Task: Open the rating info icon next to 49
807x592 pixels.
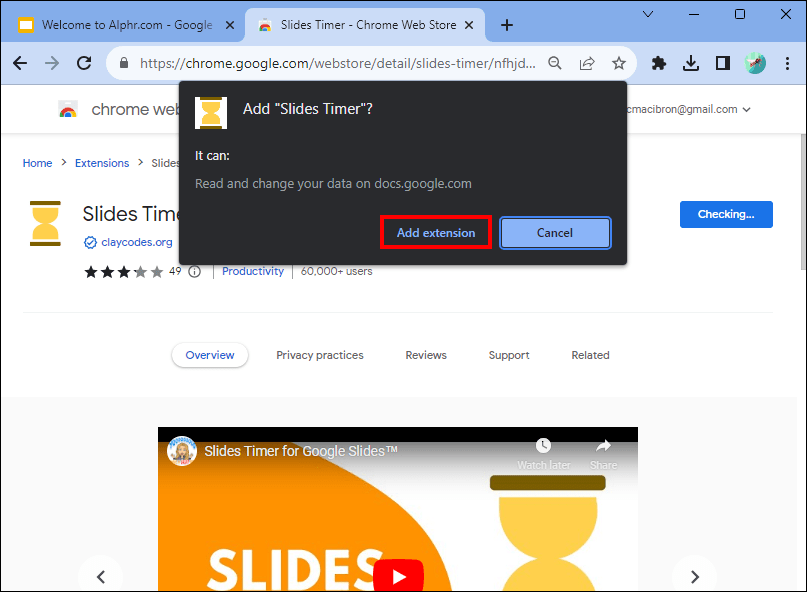Action: tap(195, 272)
